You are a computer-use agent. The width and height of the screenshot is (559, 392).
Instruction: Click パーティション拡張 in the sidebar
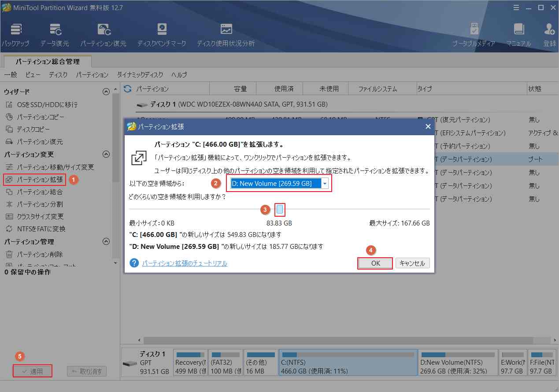[x=34, y=180]
